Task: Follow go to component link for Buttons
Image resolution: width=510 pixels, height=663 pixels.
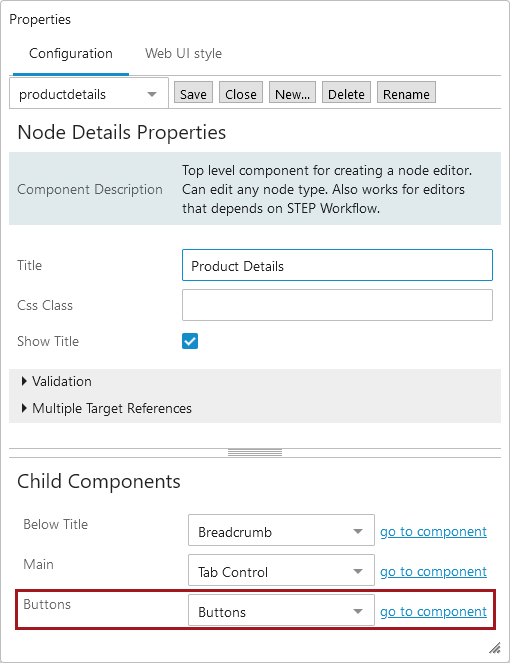Action: pyautogui.click(x=433, y=611)
